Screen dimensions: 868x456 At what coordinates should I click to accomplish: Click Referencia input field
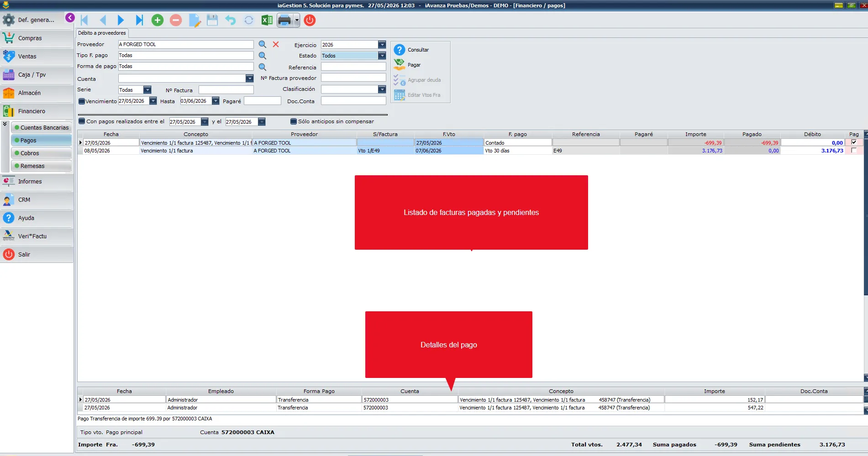point(353,67)
